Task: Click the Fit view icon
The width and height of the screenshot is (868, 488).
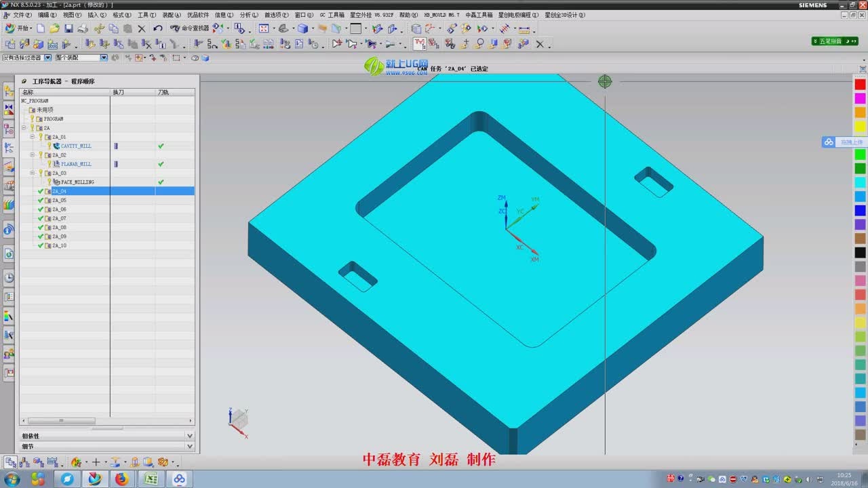Action: click(x=263, y=28)
